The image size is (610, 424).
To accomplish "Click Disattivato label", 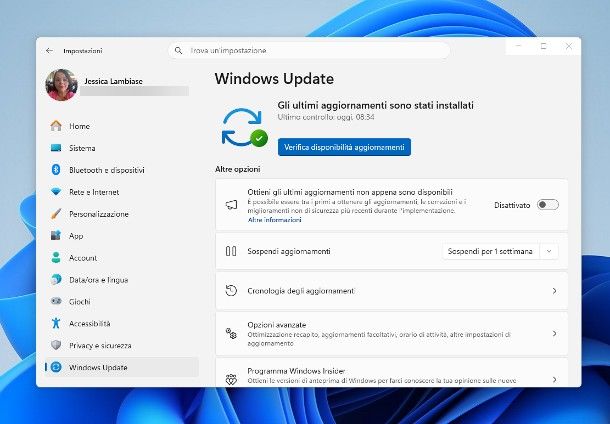I will click(x=512, y=205).
